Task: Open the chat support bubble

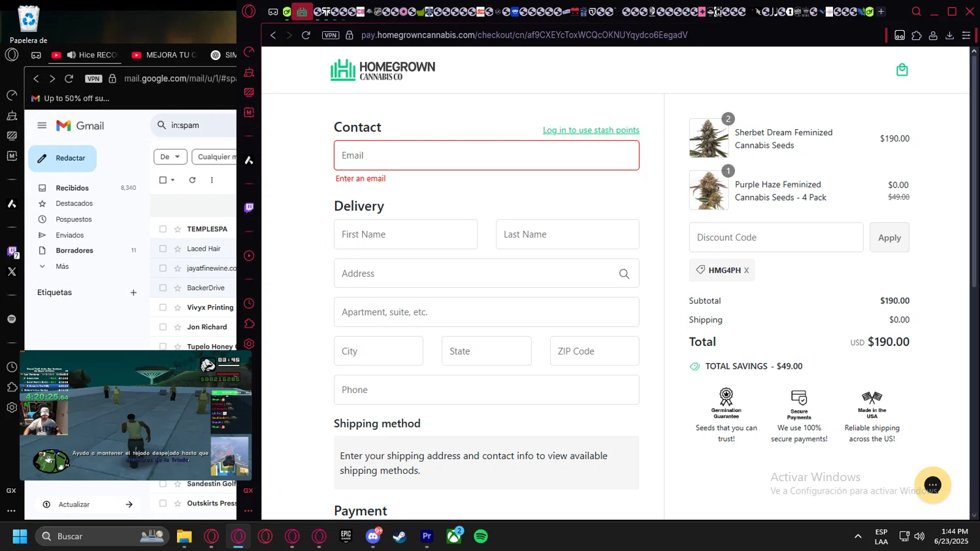Action: click(x=932, y=484)
